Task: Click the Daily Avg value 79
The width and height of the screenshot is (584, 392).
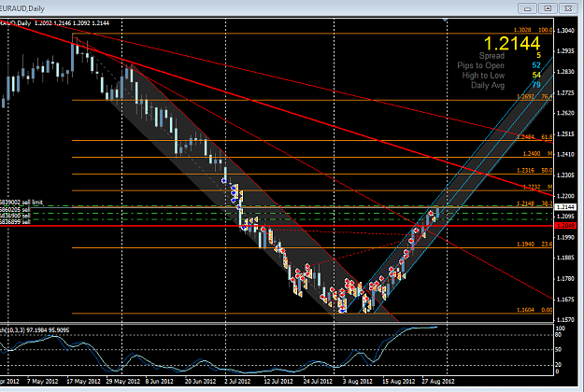Action: pos(536,85)
